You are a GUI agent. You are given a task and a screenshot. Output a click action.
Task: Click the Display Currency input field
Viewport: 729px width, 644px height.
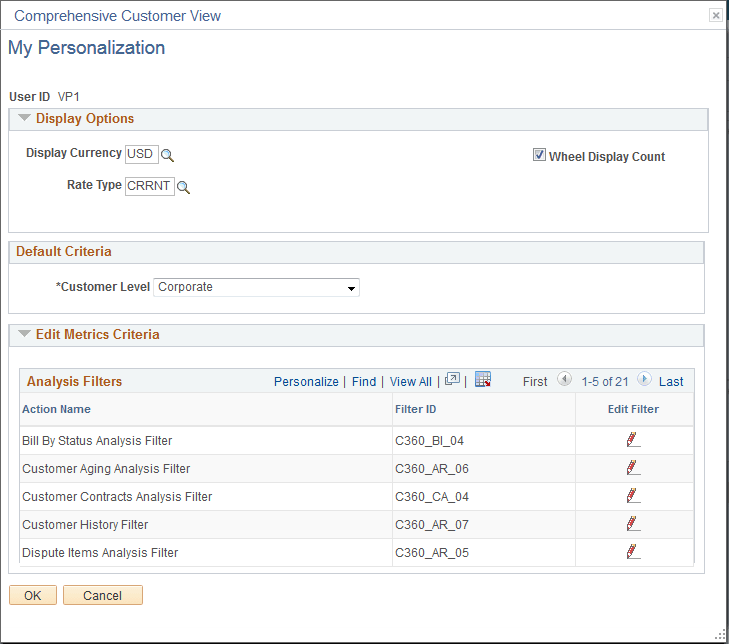[x=141, y=154]
